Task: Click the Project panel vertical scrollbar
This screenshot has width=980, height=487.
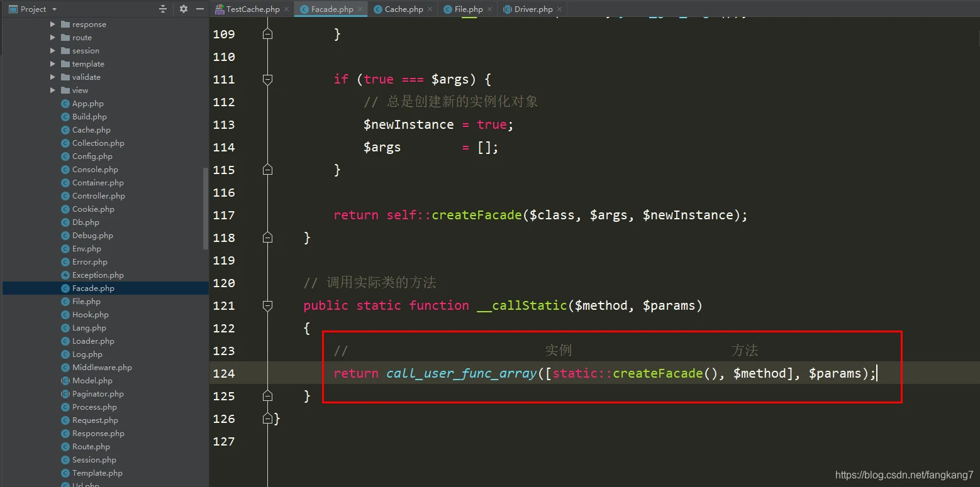Action: click(x=205, y=209)
